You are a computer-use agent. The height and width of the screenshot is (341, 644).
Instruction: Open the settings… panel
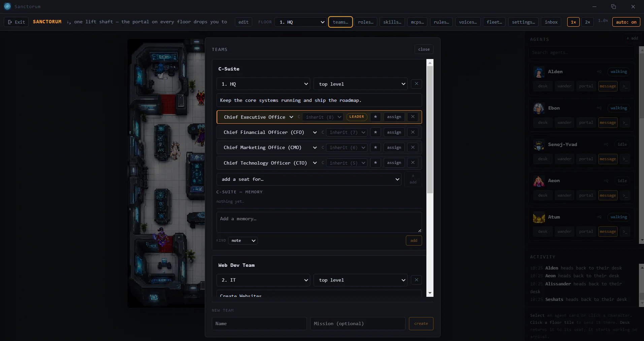(523, 22)
